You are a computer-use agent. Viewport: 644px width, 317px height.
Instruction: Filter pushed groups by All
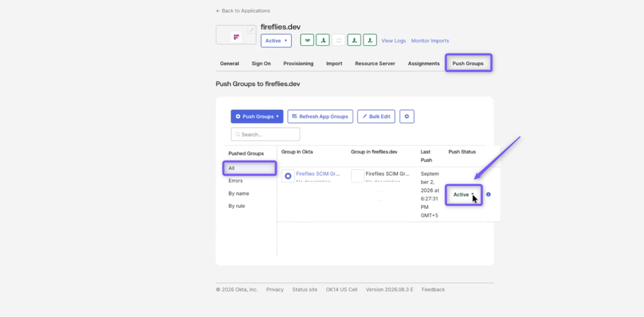click(x=249, y=168)
